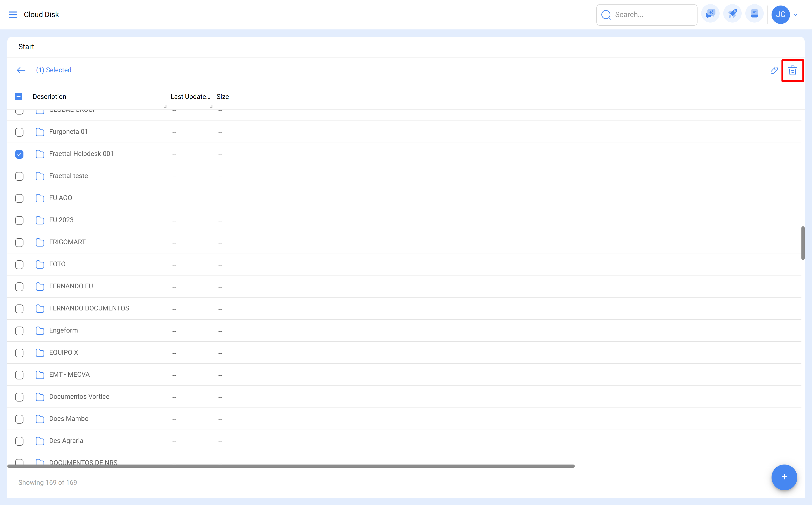Select the Dcs Agraria row name
This screenshot has height=505, width=812.
66,441
